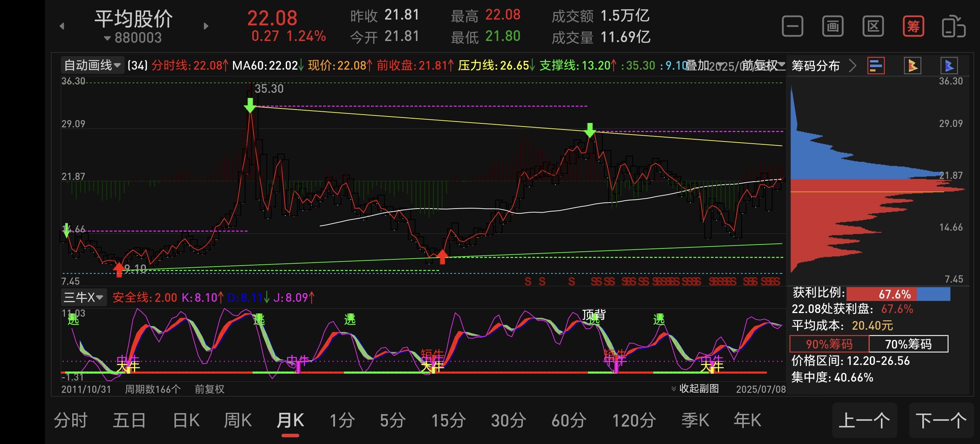Screen dimensions: 980x444
Task: Click the 顶背 marker in sub-chart
Action: (x=594, y=314)
